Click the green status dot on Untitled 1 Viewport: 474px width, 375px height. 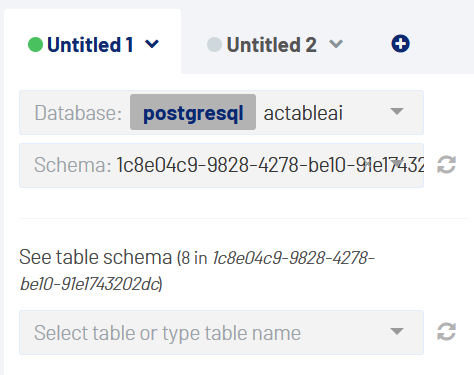35,44
